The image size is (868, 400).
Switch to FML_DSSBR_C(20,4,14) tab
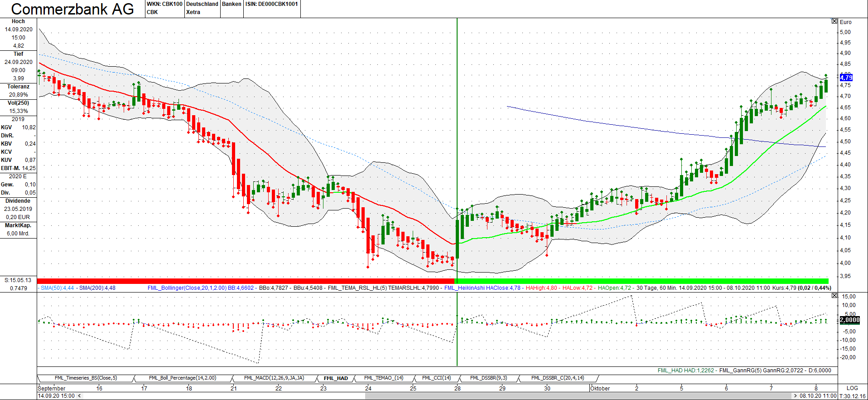coord(557,378)
